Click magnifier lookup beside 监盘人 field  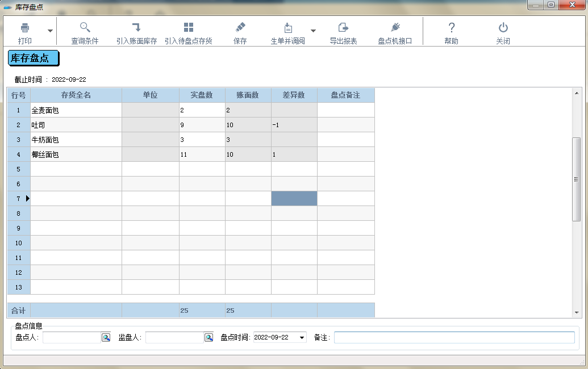pyautogui.click(x=208, y=337)
